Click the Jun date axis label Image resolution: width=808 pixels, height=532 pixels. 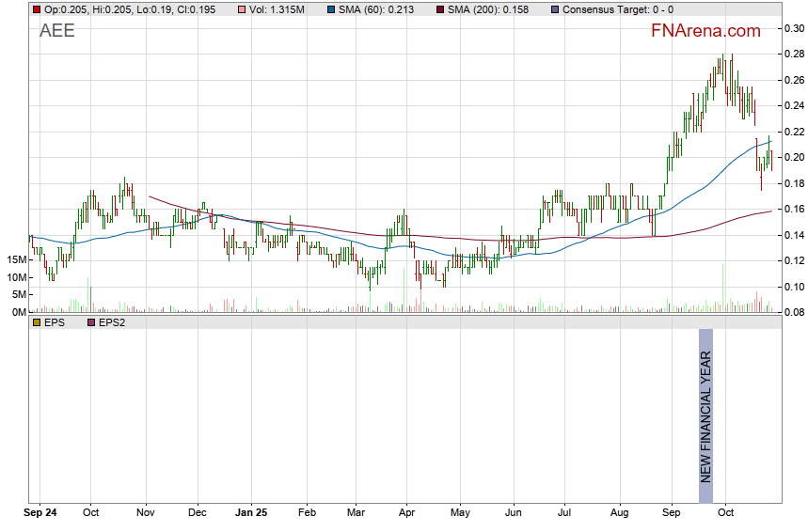[513, 514]
